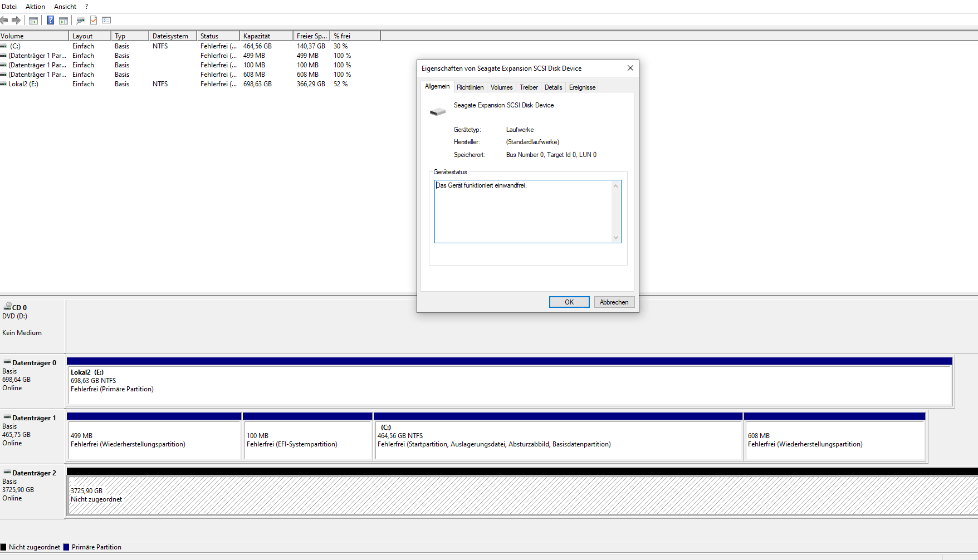
Task: Select the Datenträger 1 disk icon
Action: [x=7, y=417]
